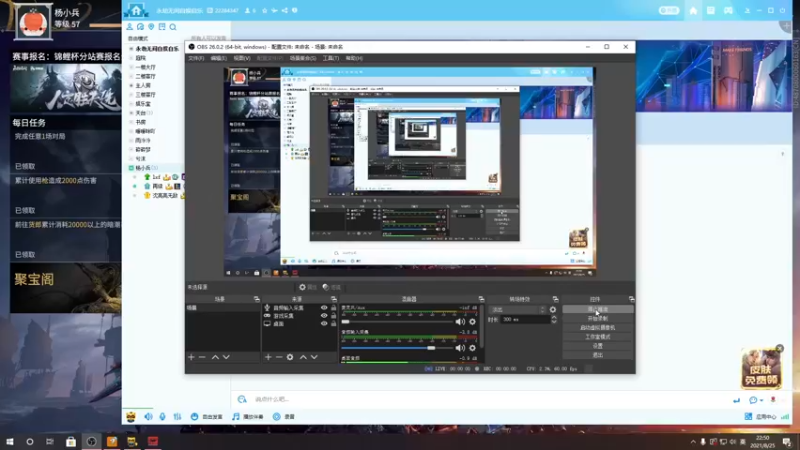Move the scene up with the up arrow

point(215,357)
